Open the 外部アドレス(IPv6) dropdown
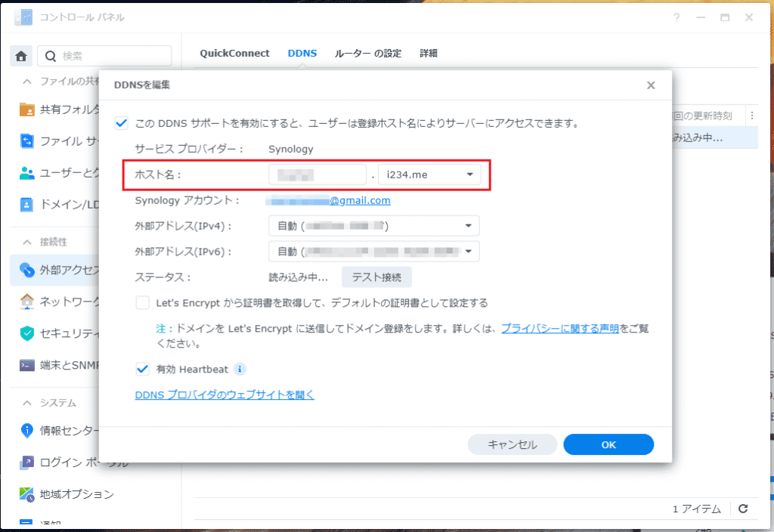 click(x=373, y=251)
